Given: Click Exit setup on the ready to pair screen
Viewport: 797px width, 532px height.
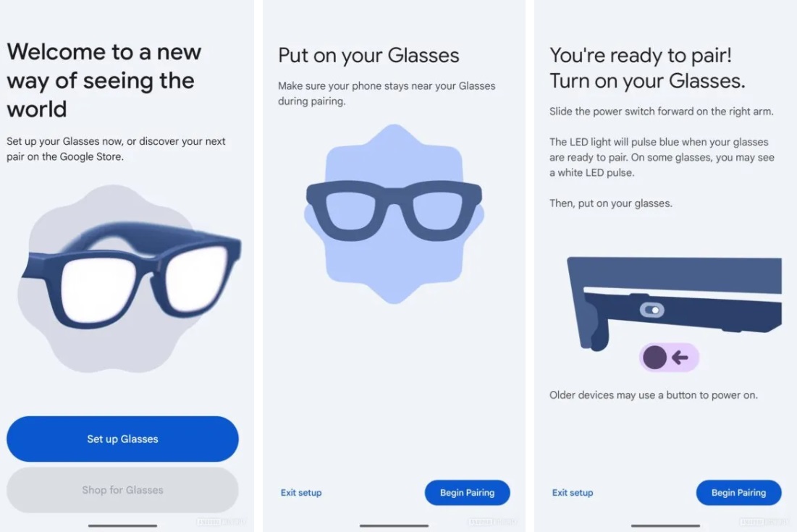Looking at the screenshot, I should (573, 492).
